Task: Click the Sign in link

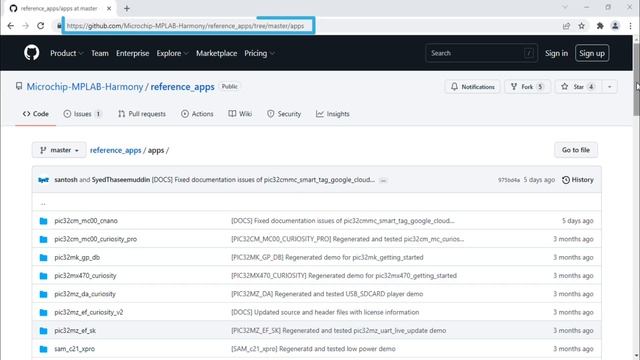Action: (x=556, y=53)
